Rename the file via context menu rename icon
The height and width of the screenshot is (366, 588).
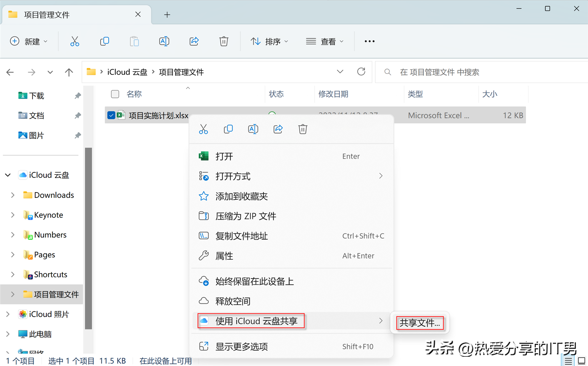[253, 129]
